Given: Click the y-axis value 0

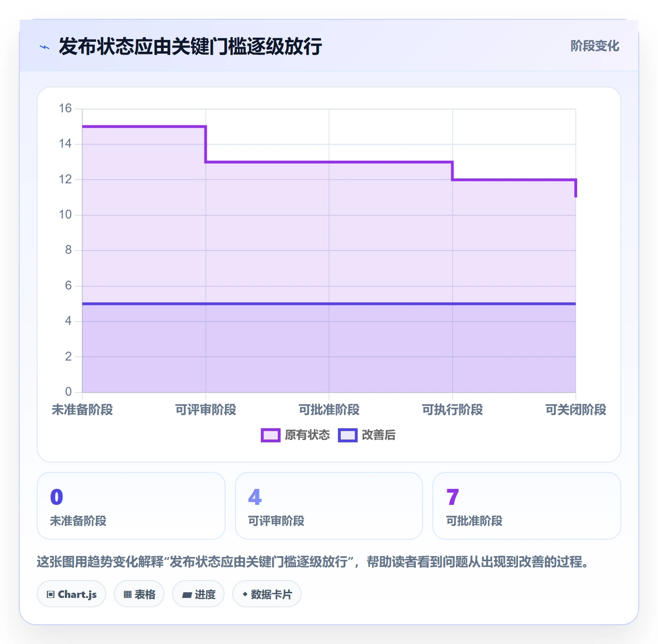Looking at the screenshot, I should tap(69, 392).
